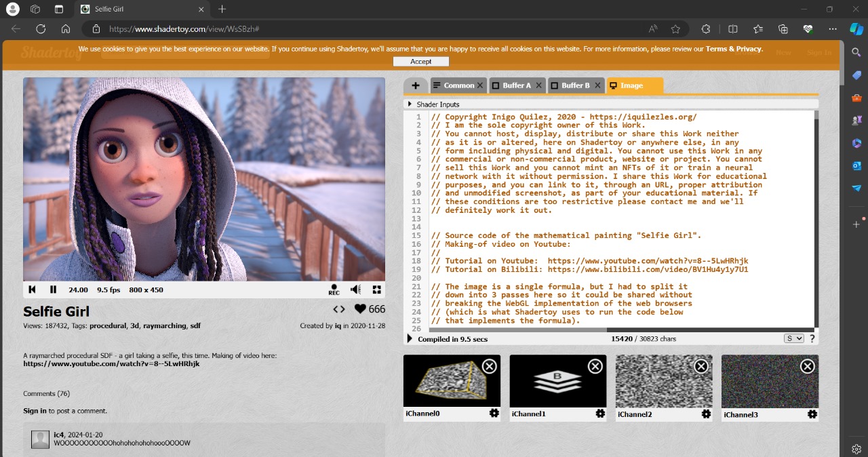
Task: Open the procedural tag
Action: [x=108, y=325]
